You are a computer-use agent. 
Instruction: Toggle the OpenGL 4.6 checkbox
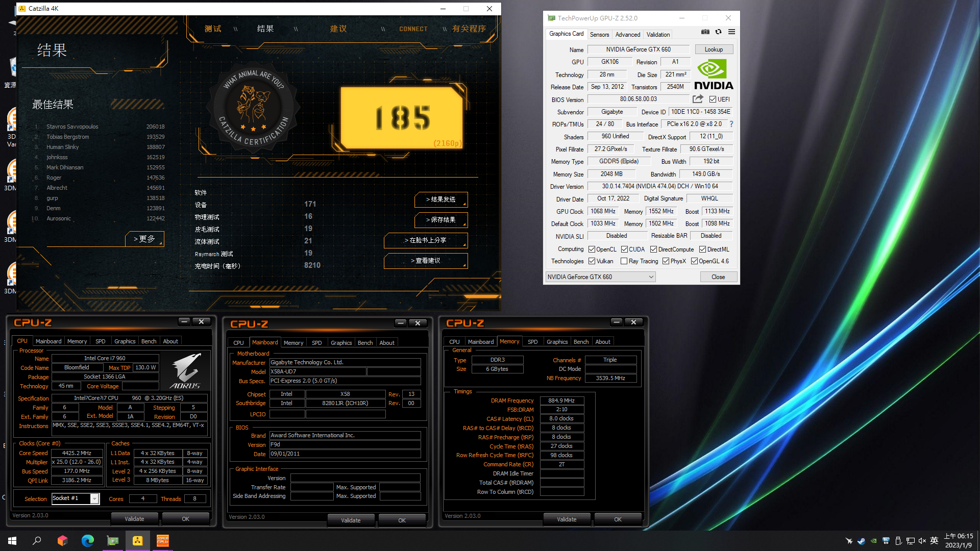pyautogui.click(x=694, y=261)
